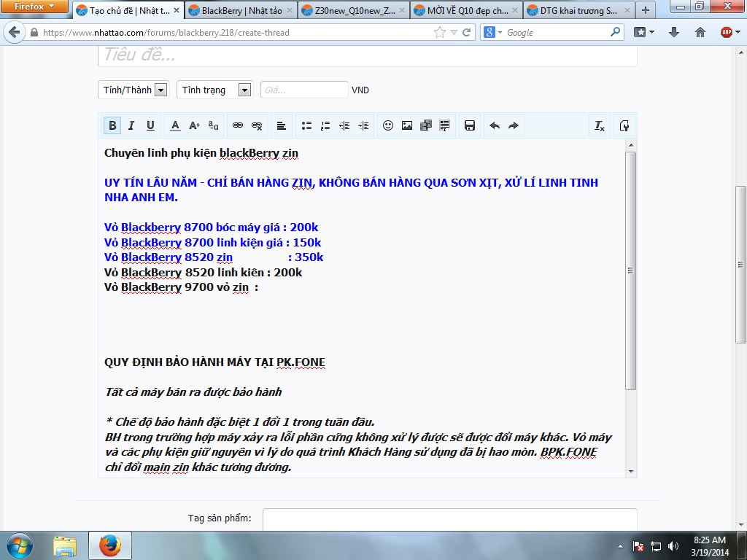Open the volume speaker tray icon
The height and width of the screenshot is (560, 747).
pos(673,546)
